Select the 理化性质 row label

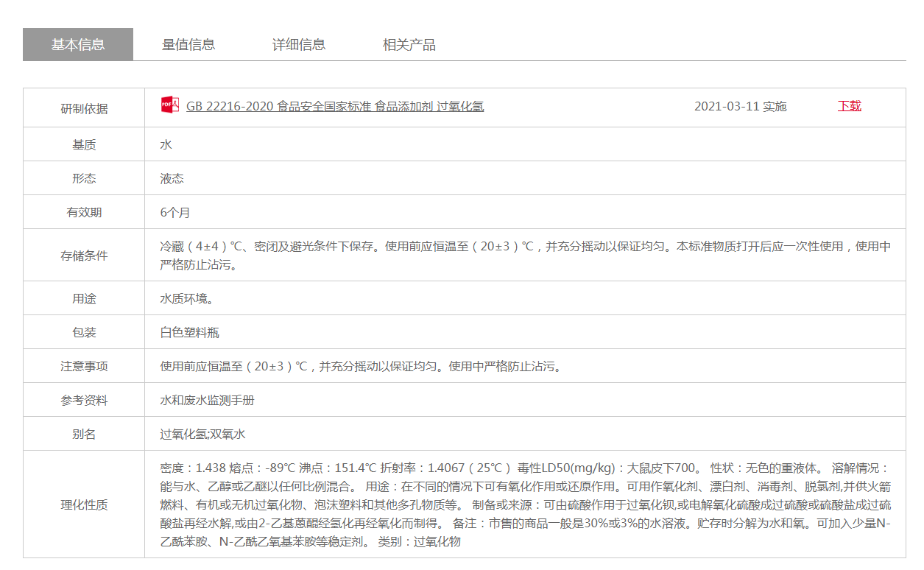[x=84, y=505]
